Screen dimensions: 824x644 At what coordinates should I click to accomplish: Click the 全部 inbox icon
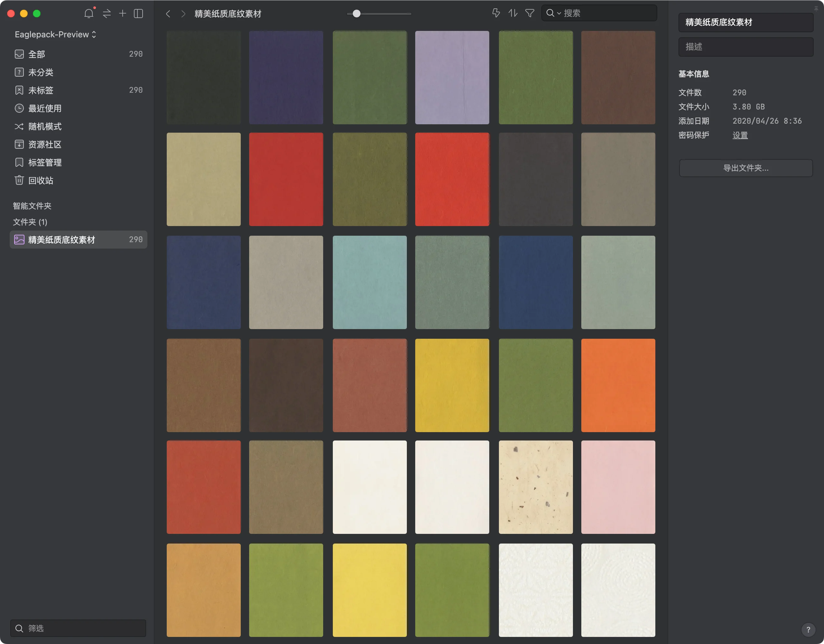(x=19, y=54)
